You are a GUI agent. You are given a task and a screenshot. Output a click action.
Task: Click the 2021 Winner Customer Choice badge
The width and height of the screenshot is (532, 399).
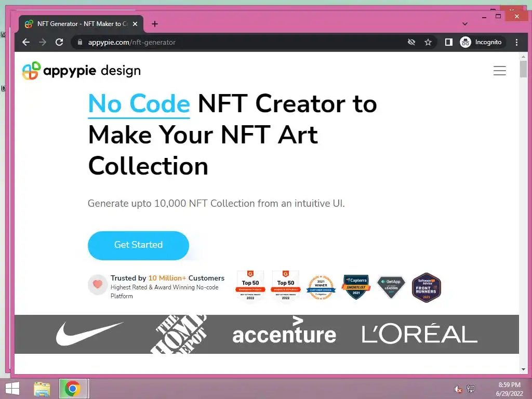(x=321, y=287)
